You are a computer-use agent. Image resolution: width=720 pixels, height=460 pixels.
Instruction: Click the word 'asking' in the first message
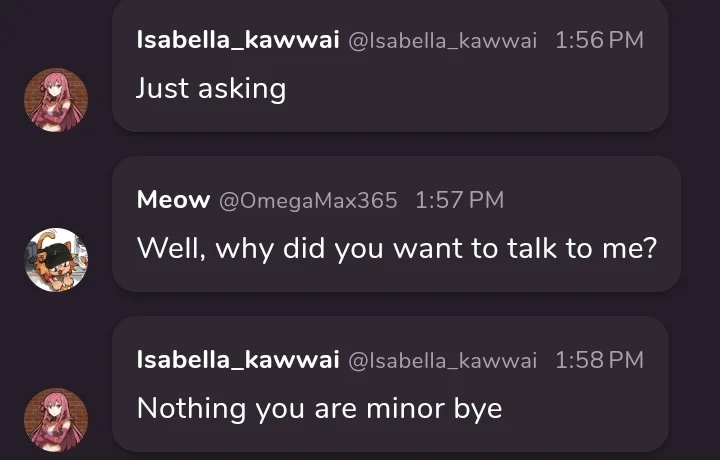(242, 89)
